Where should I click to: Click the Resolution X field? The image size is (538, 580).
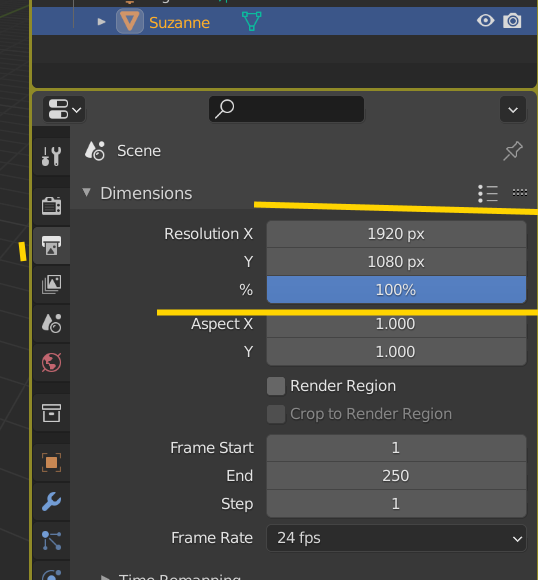(396, 234)
